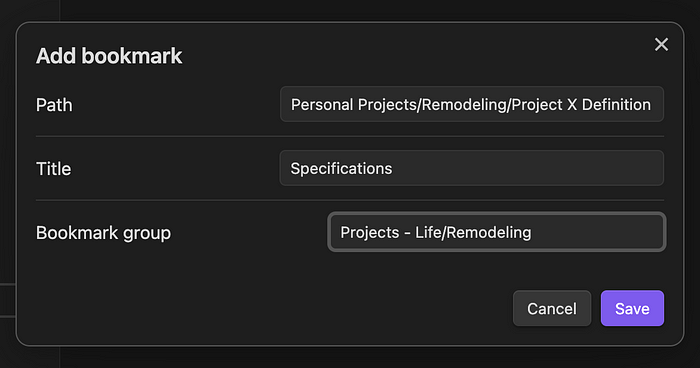The width and height of the screenshot is (700, 368).
Task: Click blank dialog area left of Cancel
Action: [x=268, y=308]
